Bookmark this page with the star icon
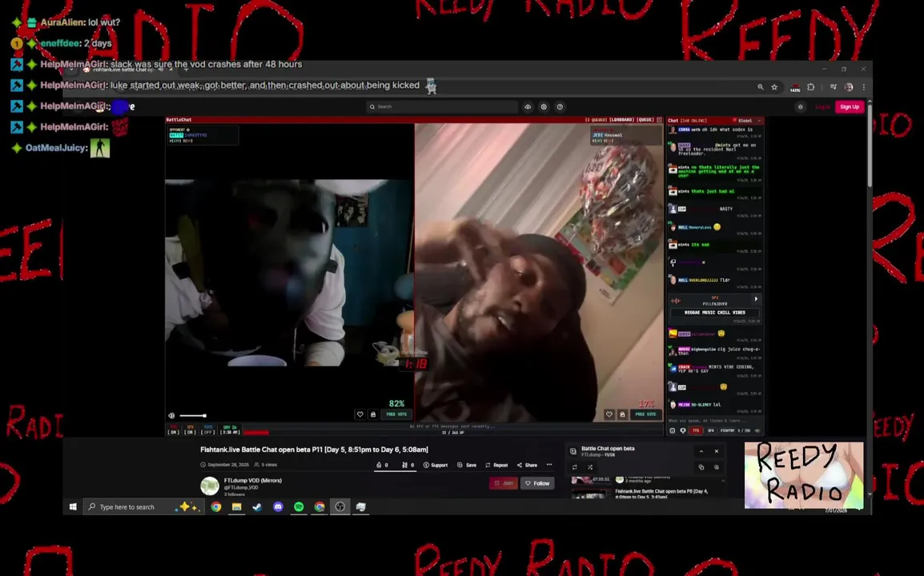Screen dimensions: 924x576 pyautogui.click(x=774, y=86)
